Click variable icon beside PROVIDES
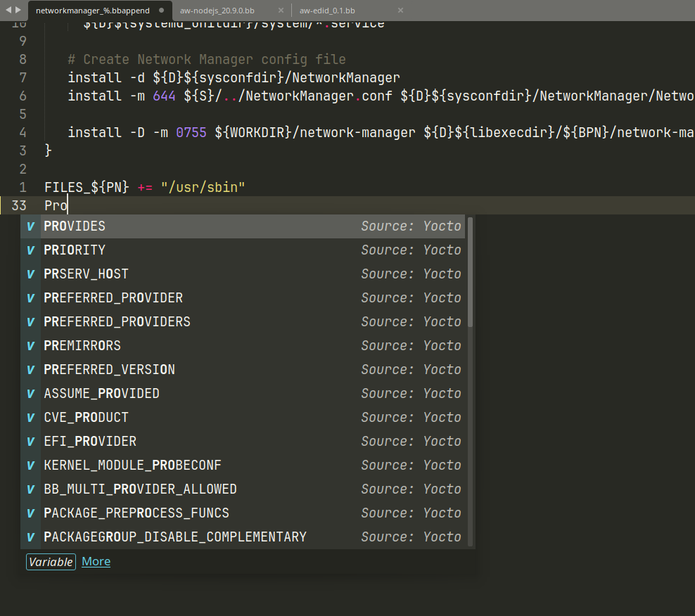This screenshot has height=616, width=695. click(x=30, y=226)
